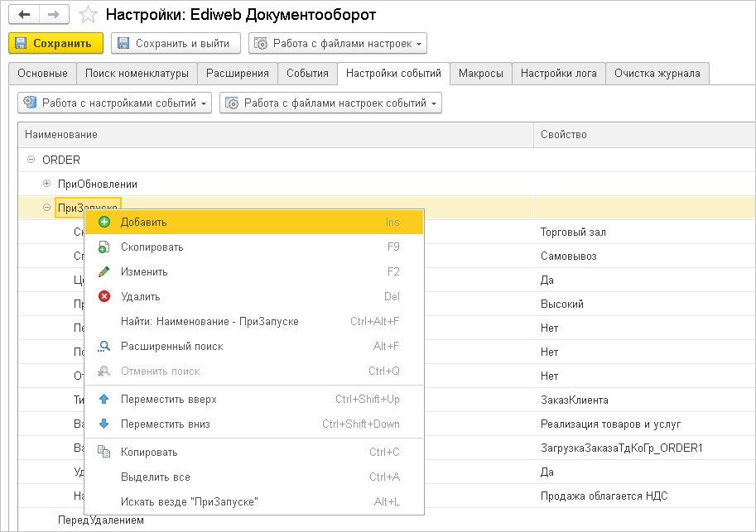This screenshot has width=756, height=532.
Task: Click the green plus Add icon
Action: pyautogui.click(x=104, y=222)
